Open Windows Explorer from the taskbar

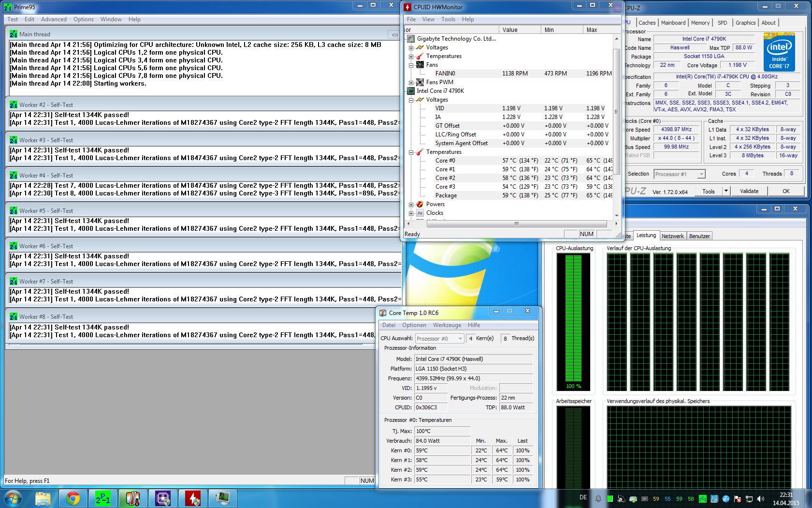point(43,498)
